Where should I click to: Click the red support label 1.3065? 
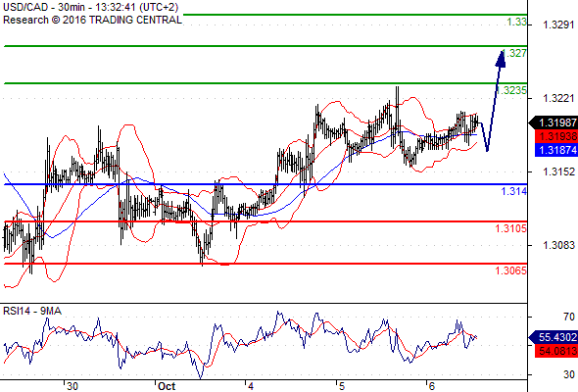click(511, 270)
